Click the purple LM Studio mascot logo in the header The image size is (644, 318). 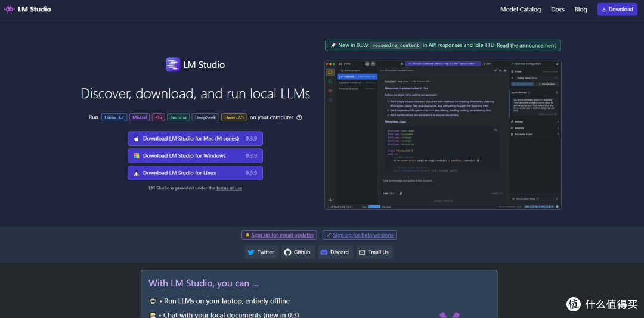pos(9,9)
